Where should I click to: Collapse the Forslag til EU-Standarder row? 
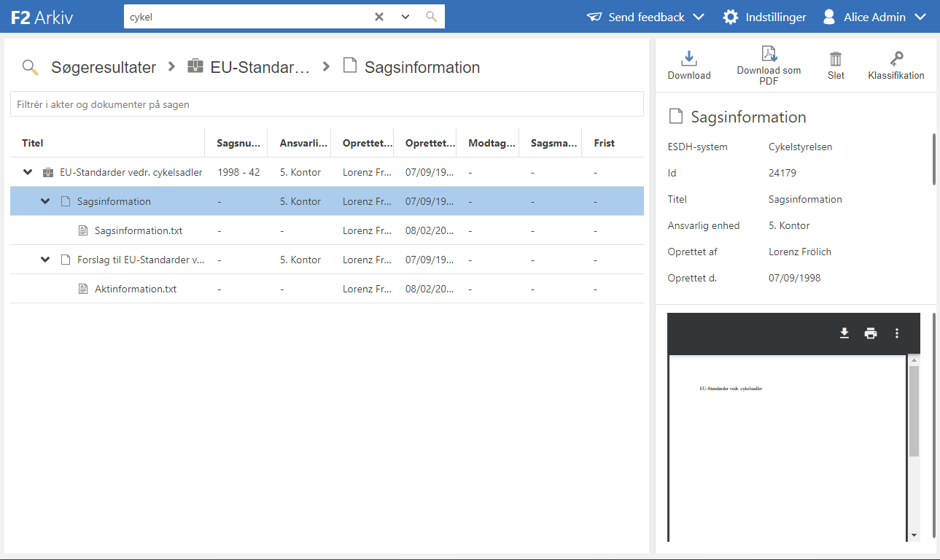tap(45, 260)
